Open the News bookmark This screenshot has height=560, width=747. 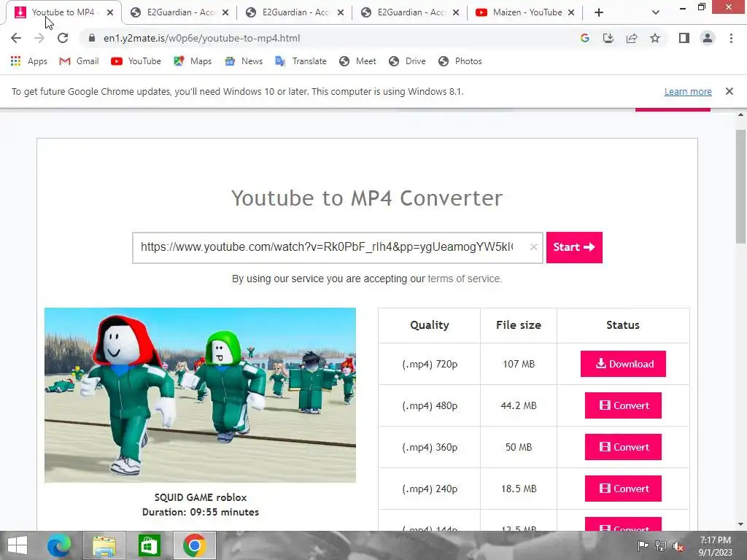coord(244,61)
